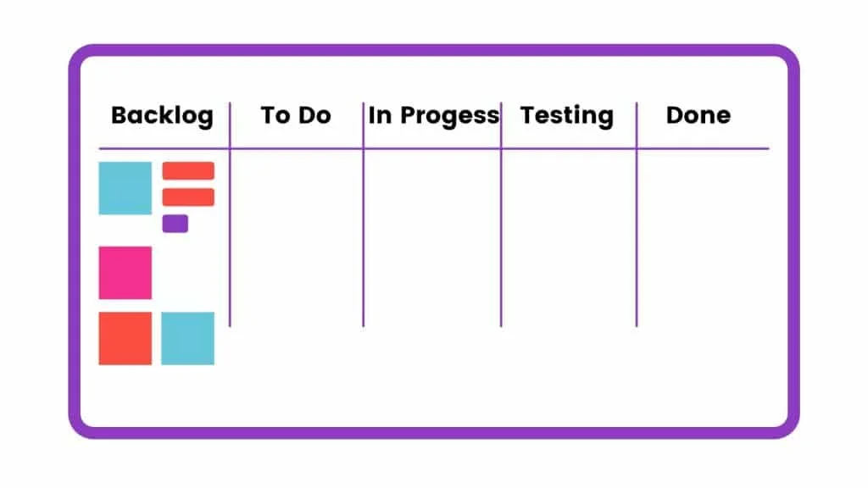868x488 pixels.
Task: Click the empty To Do column area
Action: pyautogui.click(x=297, y=237)
